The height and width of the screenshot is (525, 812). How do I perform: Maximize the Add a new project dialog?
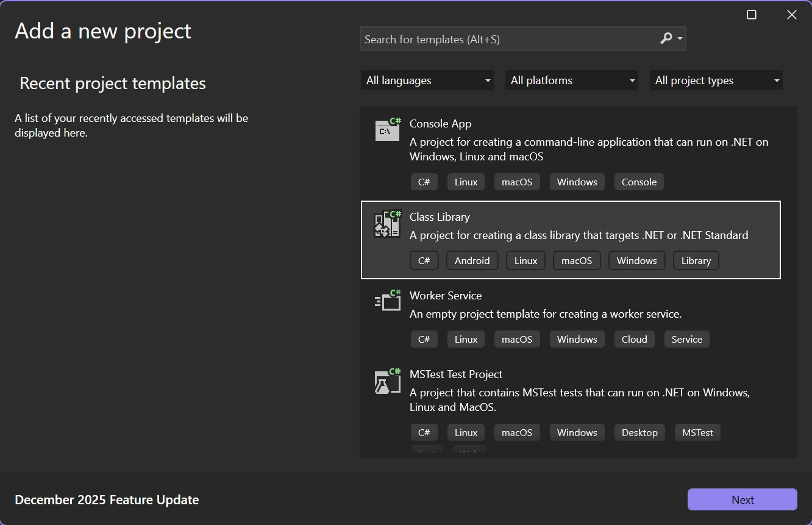point(752,15)
